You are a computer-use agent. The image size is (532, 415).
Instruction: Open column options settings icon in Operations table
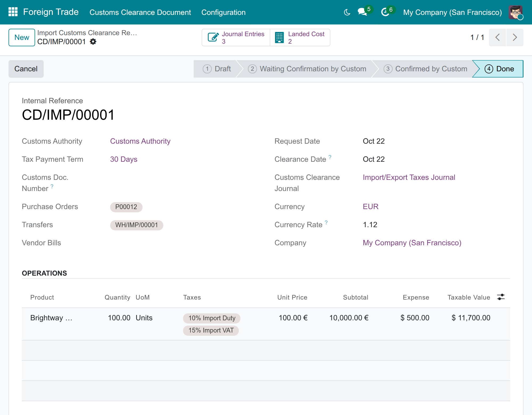(501, 297)
